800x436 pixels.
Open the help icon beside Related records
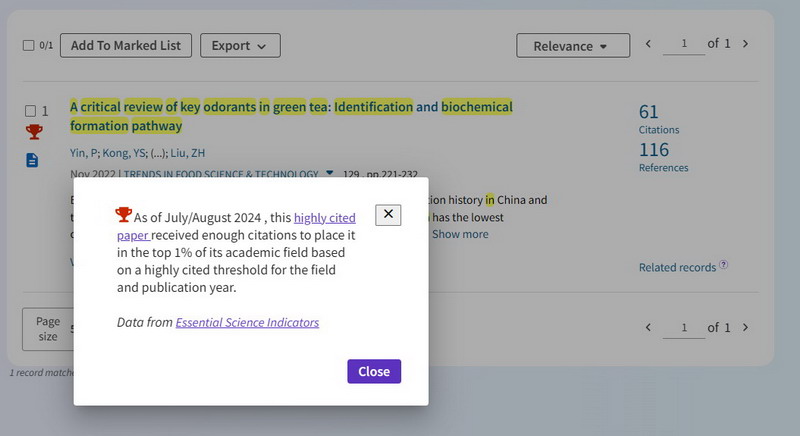tap(723, 266)
